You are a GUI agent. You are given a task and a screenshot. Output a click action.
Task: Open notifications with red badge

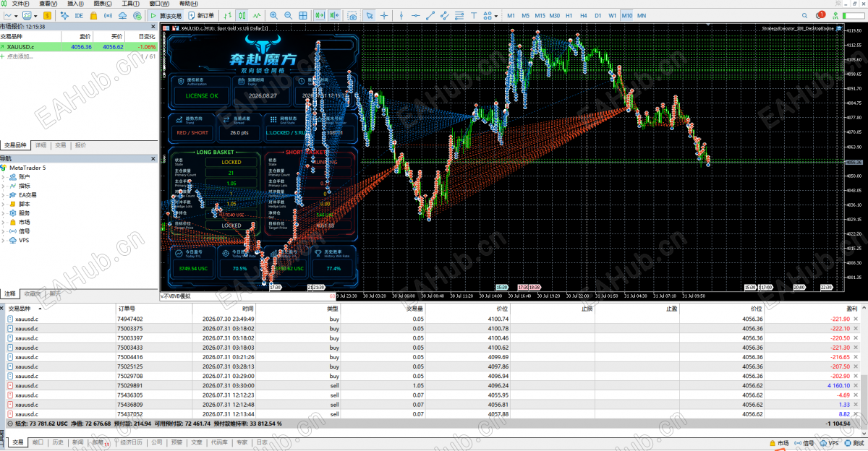coord(820,14)
